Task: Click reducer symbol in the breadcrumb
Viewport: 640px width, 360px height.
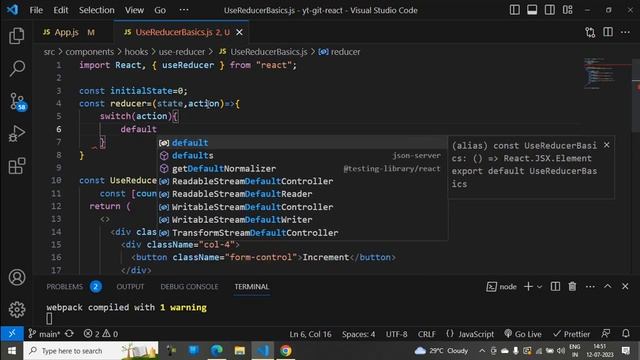Action: [x=340, y=52]
